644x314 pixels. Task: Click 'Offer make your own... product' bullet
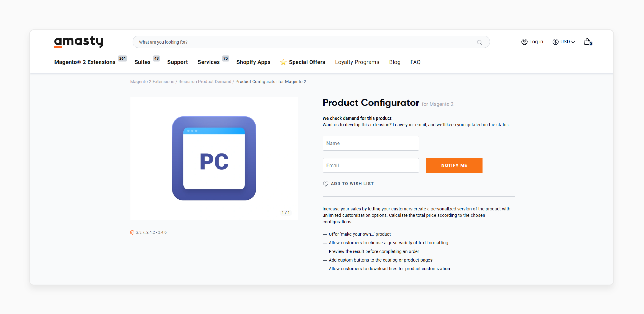click(x=359, y=234)
